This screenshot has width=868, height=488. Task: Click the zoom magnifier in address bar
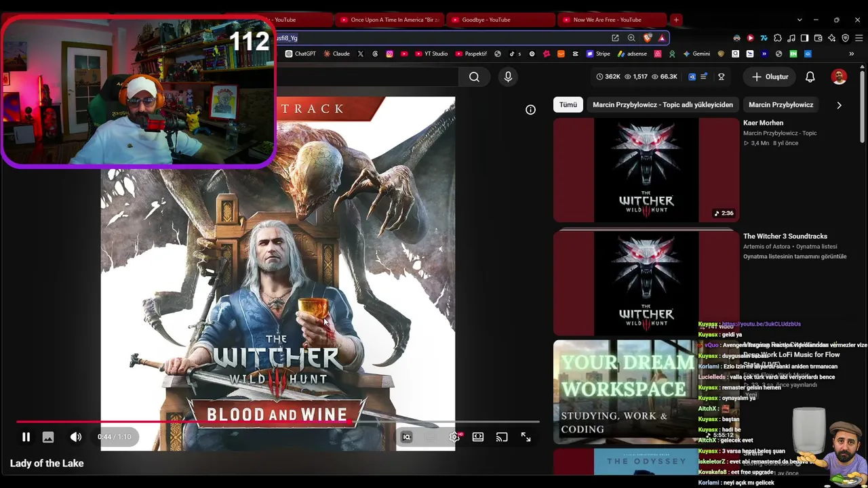tap(631, 38)
